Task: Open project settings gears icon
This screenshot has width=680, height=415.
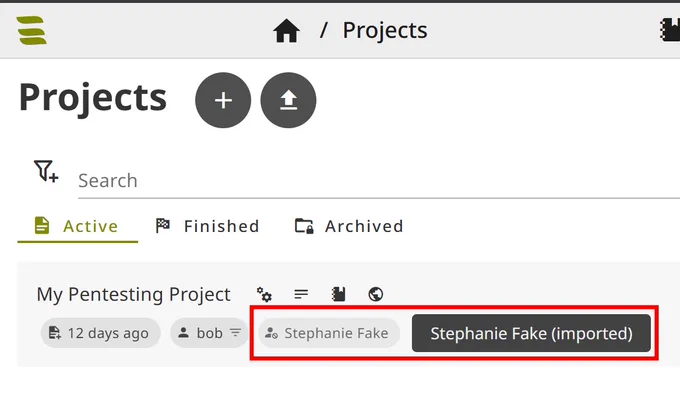Action: click(264, 294)
